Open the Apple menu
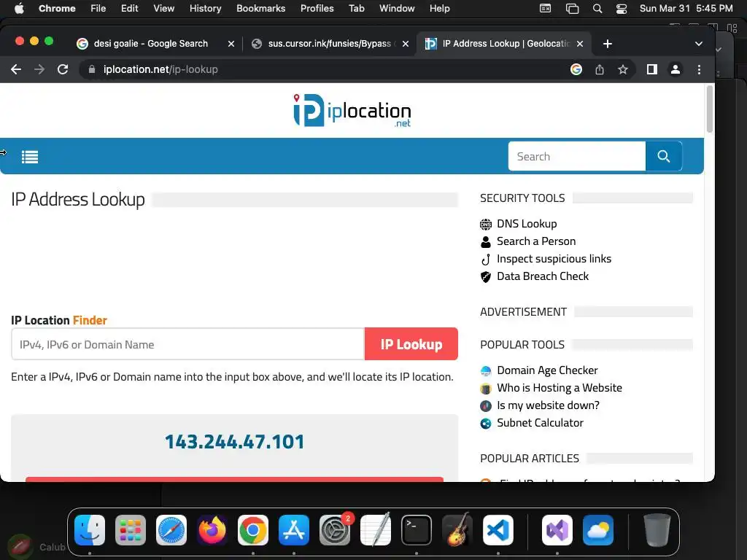This screenshot has height=560, width=747. [x=19, y=9]
